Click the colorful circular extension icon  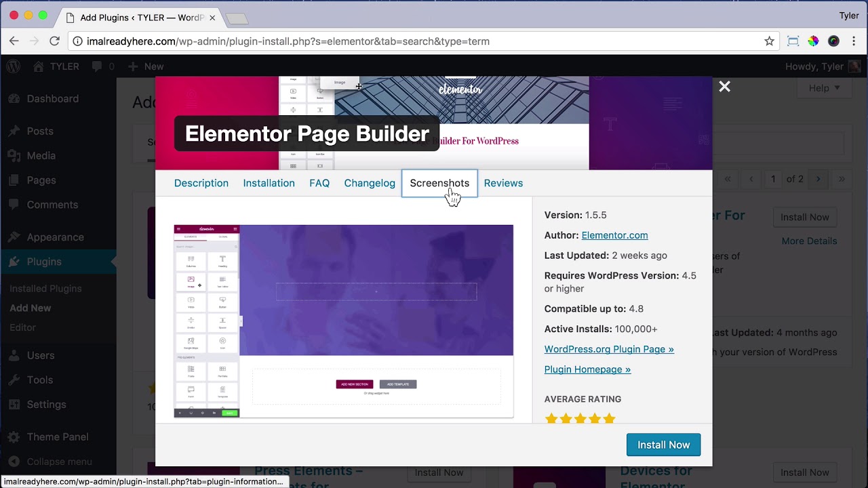coord(813,41)
